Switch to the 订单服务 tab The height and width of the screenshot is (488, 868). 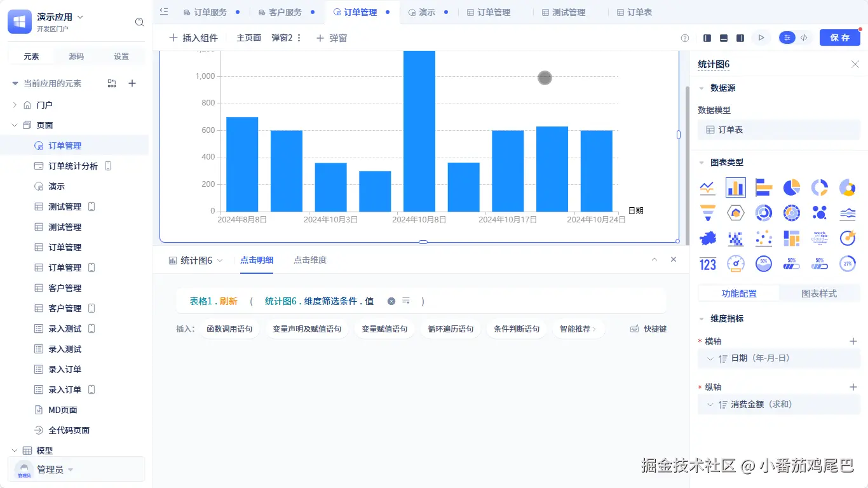click(210, 12)
